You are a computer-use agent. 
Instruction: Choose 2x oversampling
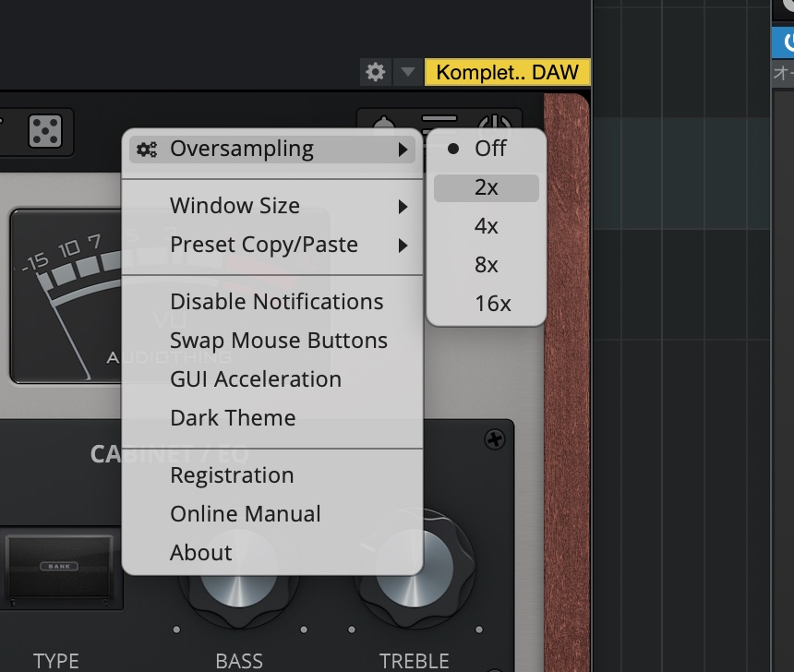tap(486, 187)
